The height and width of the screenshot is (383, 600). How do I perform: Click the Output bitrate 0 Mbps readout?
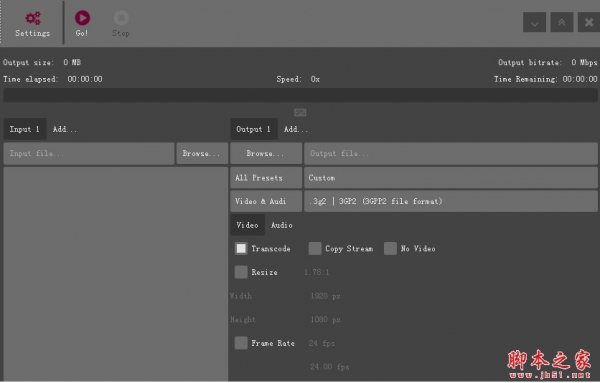(x=548, y=62)
